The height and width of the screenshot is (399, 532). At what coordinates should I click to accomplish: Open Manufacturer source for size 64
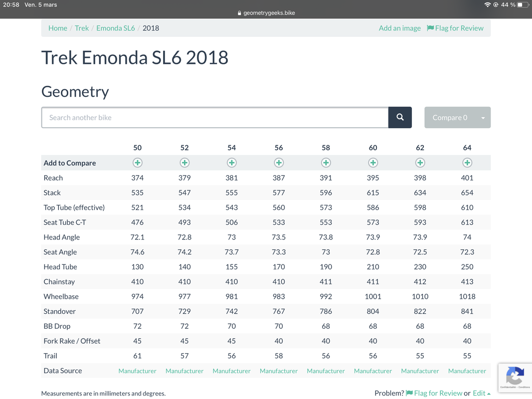tap(467, 371)
